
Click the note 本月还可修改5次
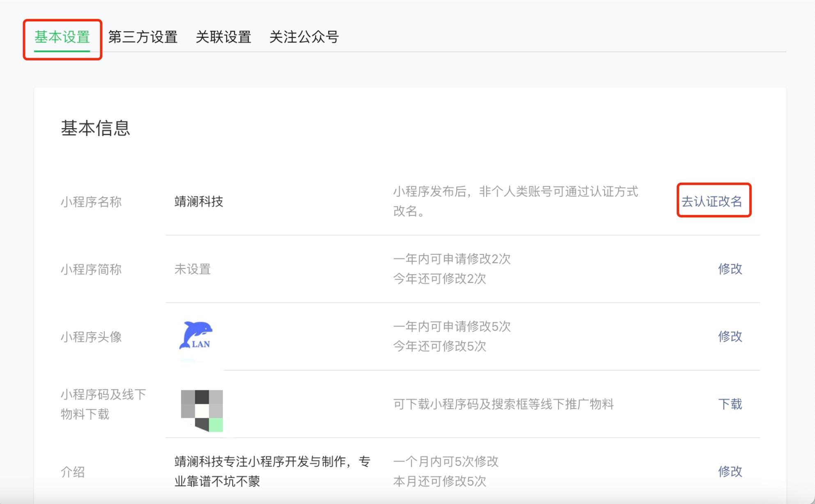440,481
